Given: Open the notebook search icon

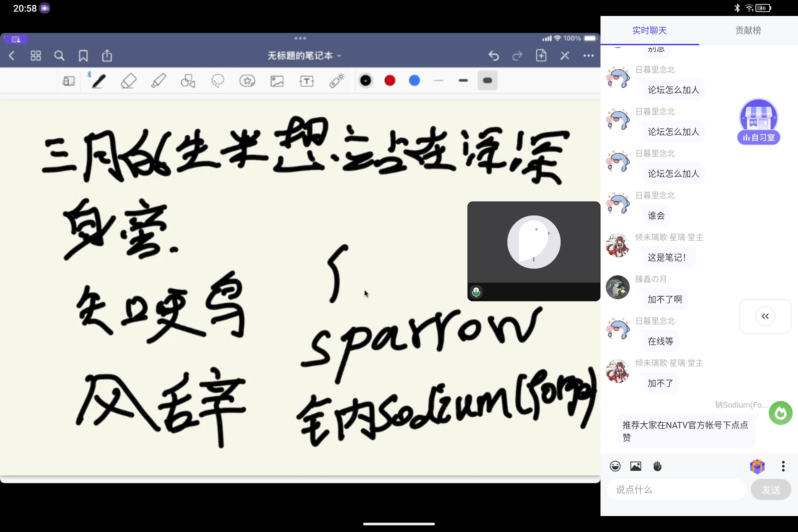Looking at the screenshot, I should [x=60, y=56].
